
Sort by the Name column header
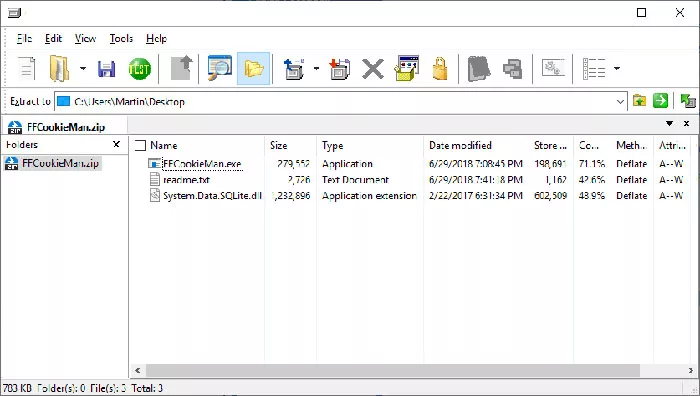tap(163, 146)
